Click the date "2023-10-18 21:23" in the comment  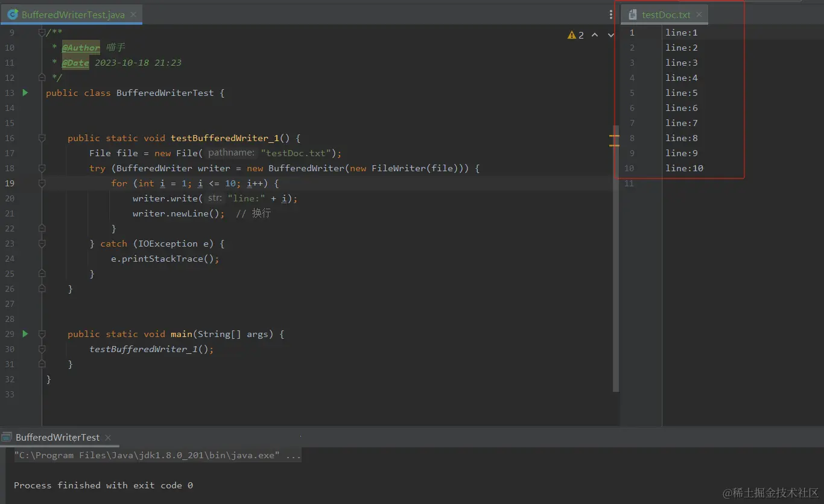(x=138, y=63)
